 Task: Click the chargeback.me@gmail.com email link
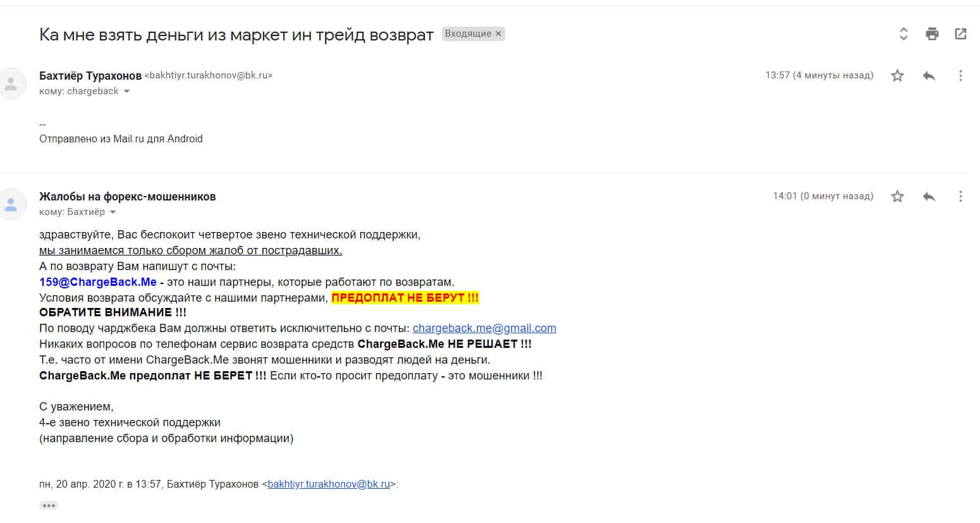[484, 328]
